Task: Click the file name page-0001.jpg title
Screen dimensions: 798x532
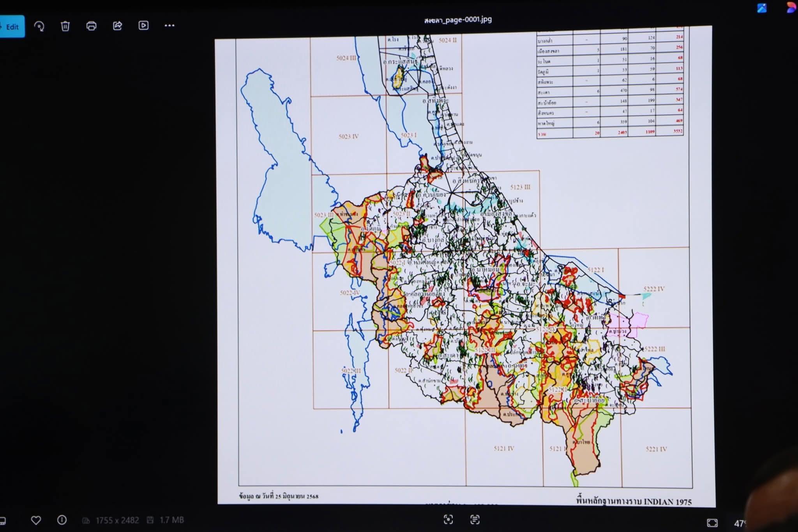Action: pos(458,19)
